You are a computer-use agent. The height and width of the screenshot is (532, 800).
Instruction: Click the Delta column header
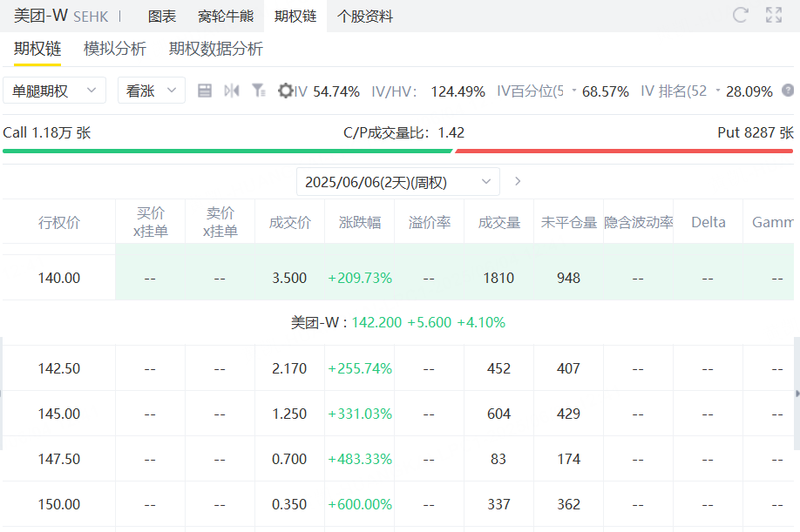(x=708, y=222)
